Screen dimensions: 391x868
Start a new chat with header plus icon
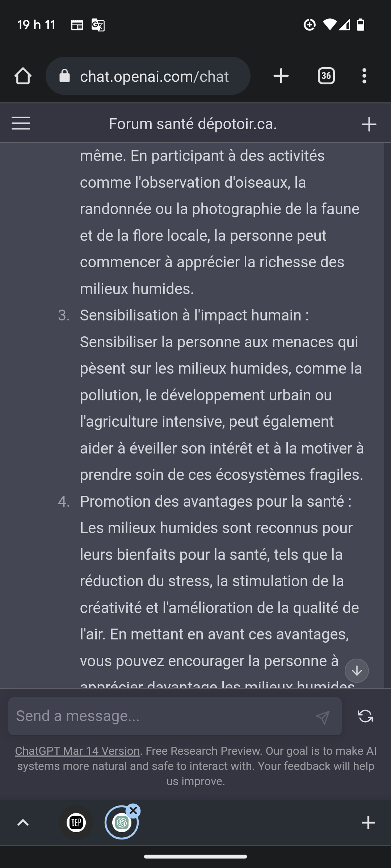[x=369, y=124]
